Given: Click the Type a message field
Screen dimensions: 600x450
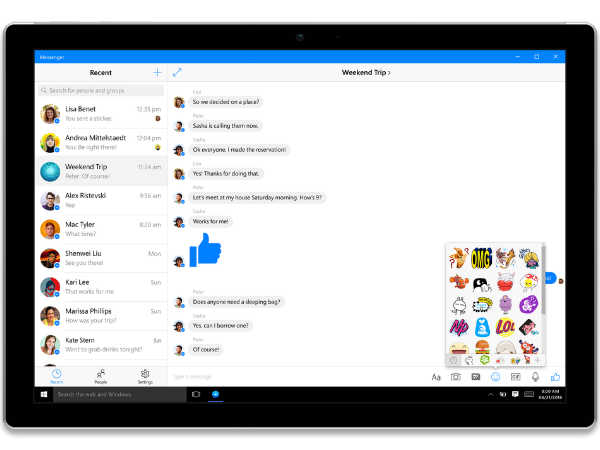Looking at the screenshot, I should click(298, 377).
